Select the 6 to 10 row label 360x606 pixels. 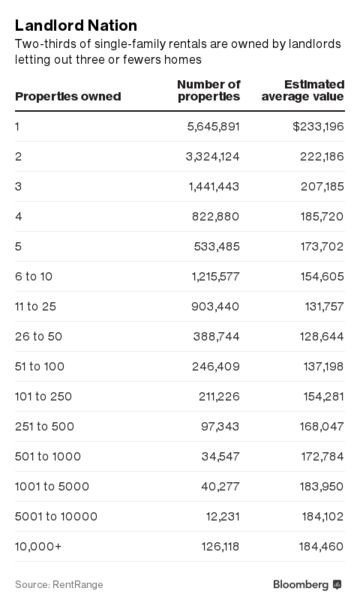pyautogui.click(x=34, y=276)
